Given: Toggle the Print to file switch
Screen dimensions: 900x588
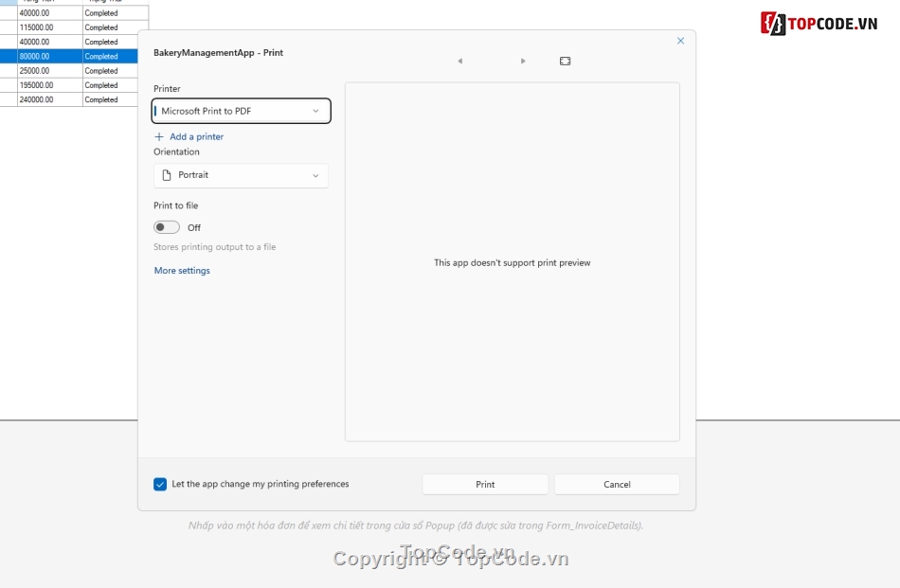Looking at the screenshot, I should coord(167,227).
